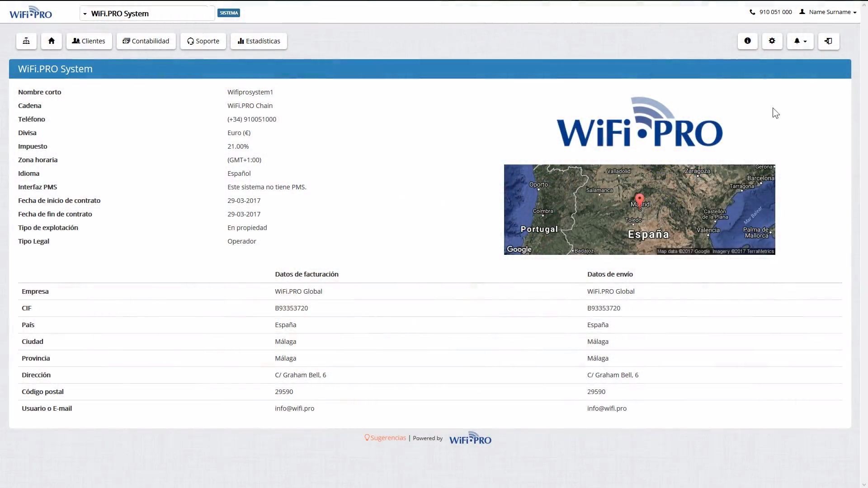Click the red Madrid map marker
868x488 pixels.
639,200
